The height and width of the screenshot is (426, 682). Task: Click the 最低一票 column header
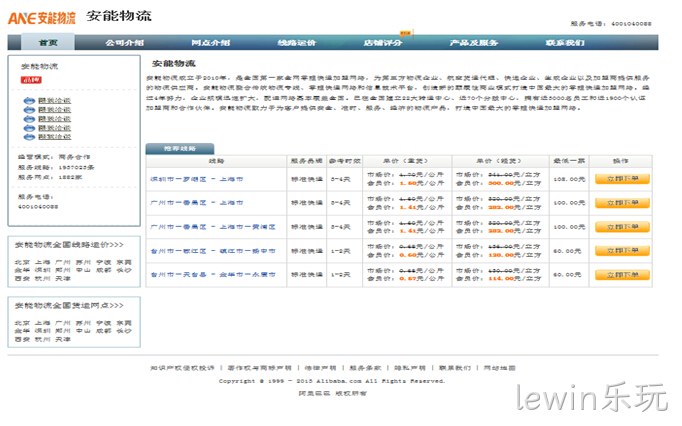(x=569, y=161)
